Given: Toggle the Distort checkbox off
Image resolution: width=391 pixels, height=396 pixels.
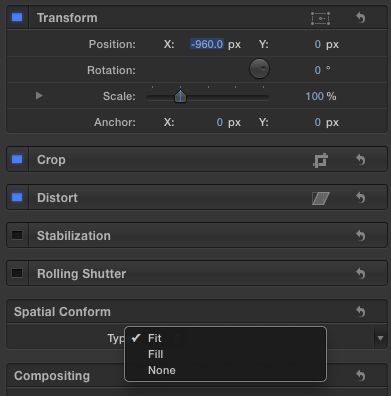Looking at the screenshot, I should click(x=17, y=197).
